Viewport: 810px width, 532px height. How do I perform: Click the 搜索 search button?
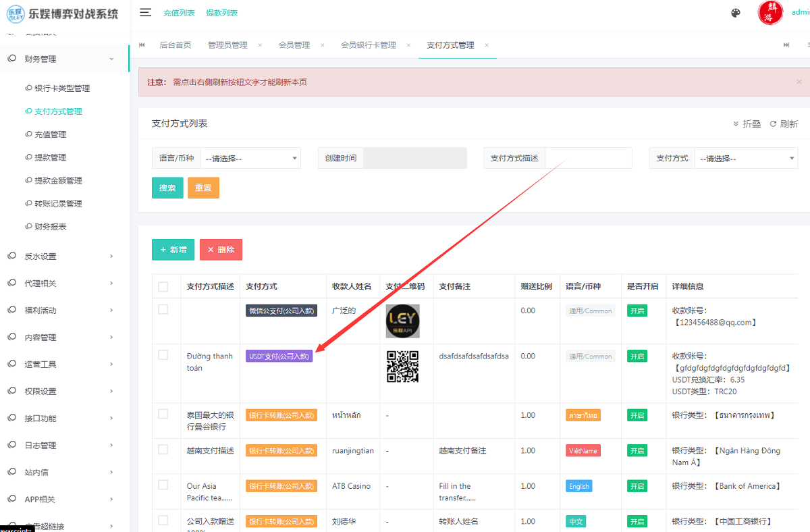(x=167, y=188)
